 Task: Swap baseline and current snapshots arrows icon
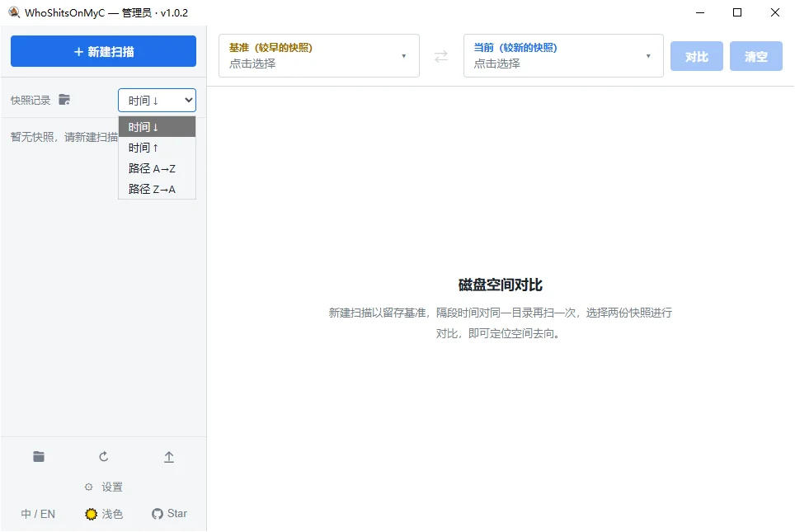441,56
